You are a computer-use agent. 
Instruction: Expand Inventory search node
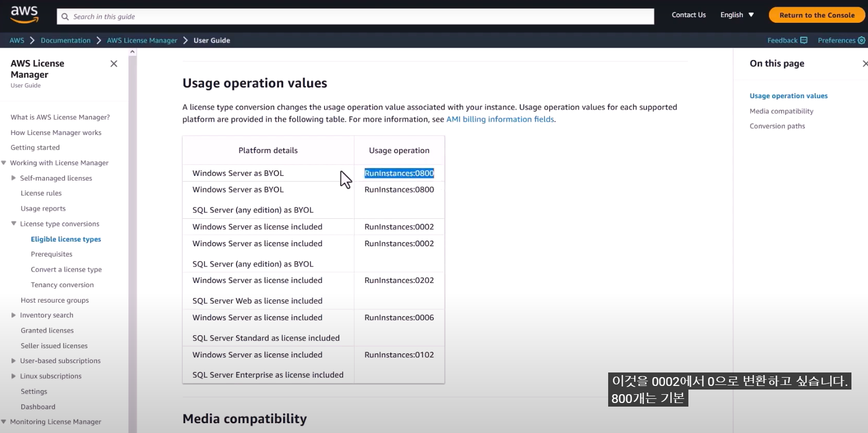(13, 315)
